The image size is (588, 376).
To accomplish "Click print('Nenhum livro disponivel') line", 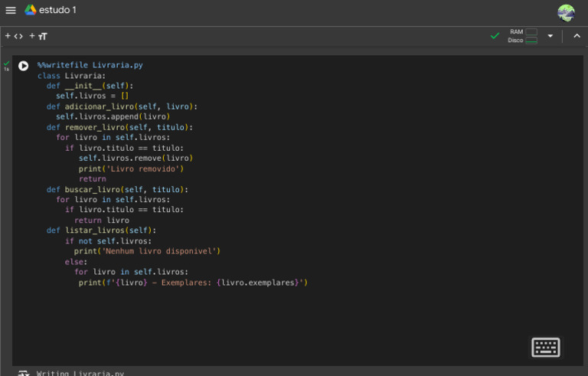I will [147, 251].
